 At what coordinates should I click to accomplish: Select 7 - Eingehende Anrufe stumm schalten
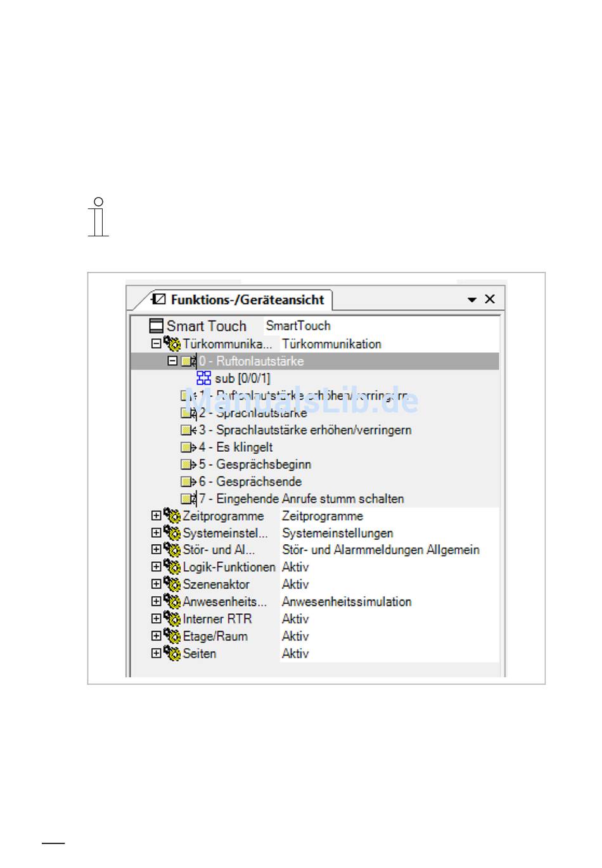tap(301, 499)
